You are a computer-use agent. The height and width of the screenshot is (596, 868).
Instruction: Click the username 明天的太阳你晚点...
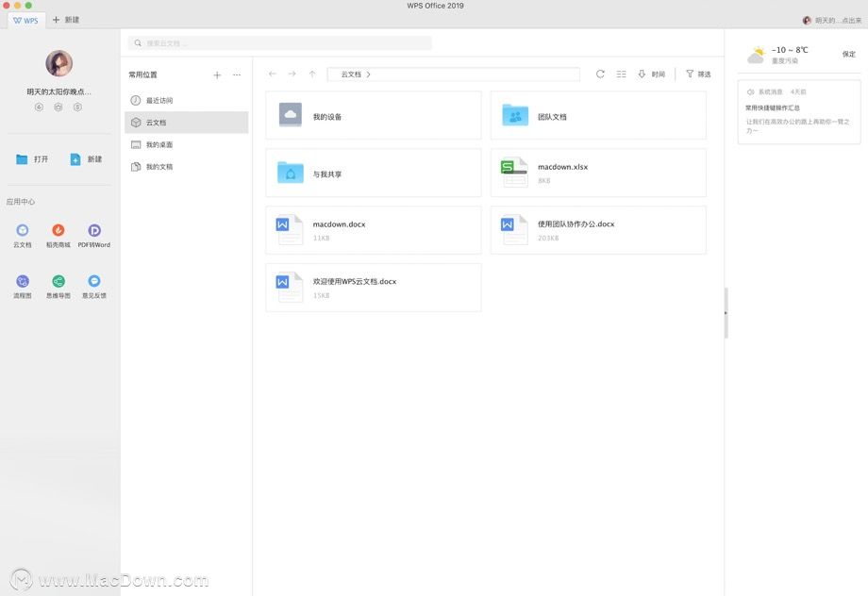coord(59,91)
